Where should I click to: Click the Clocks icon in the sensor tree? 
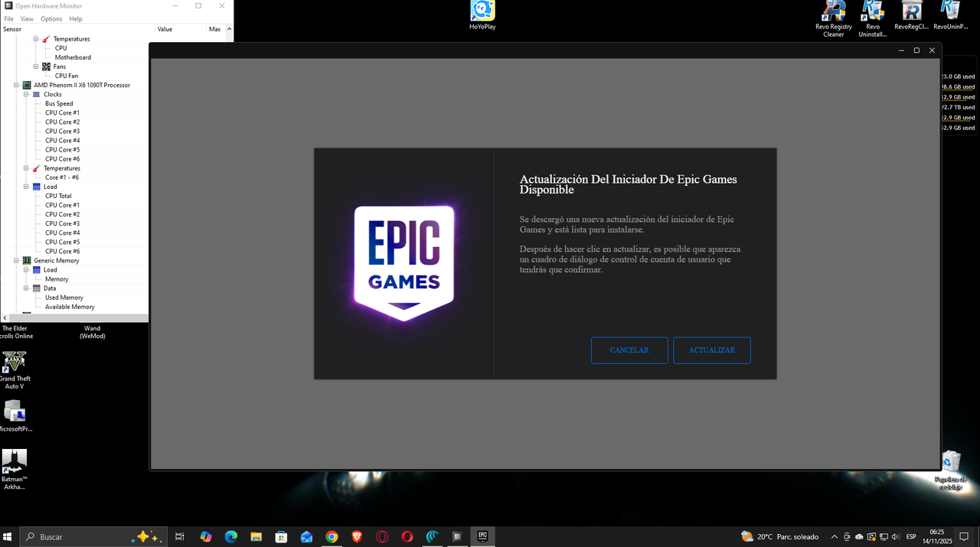(36, 94)
